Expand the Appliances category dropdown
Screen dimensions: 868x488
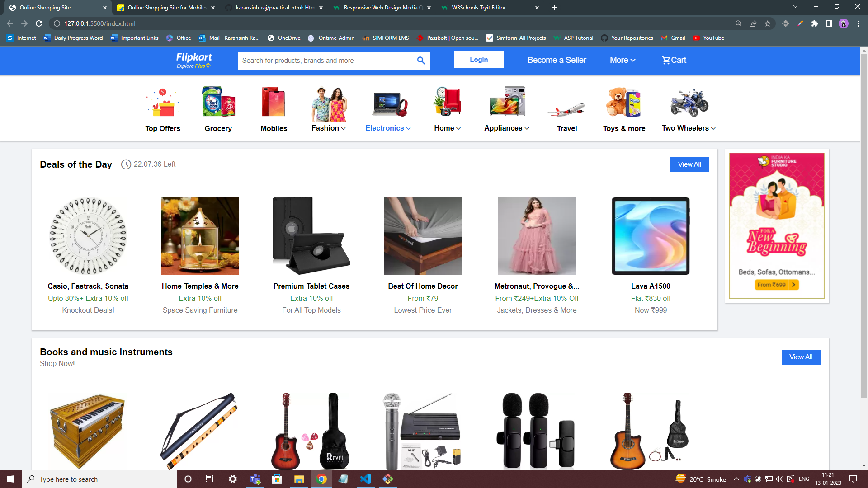coord(506,128)
